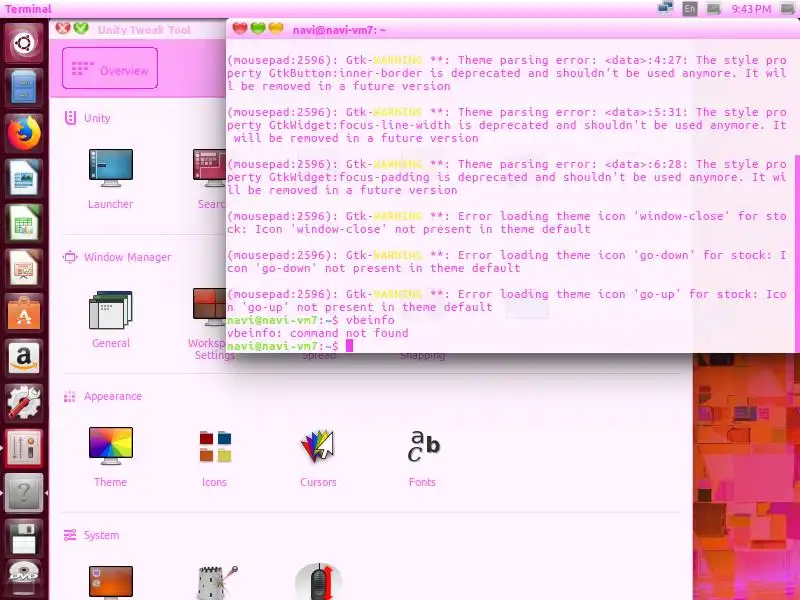Click the 9:43 PM clock indicator
The width and height of the screenshot is (800, 600).
tap(751, 9)
